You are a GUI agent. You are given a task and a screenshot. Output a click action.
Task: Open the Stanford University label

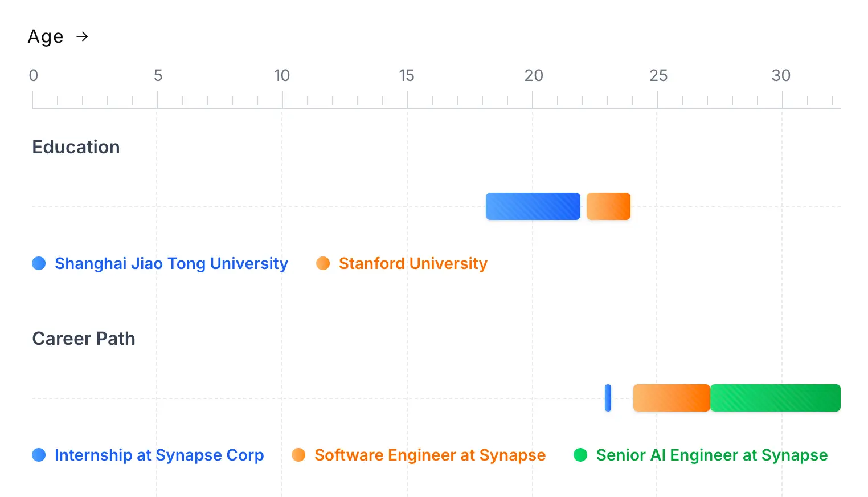[x=413, y=263]
